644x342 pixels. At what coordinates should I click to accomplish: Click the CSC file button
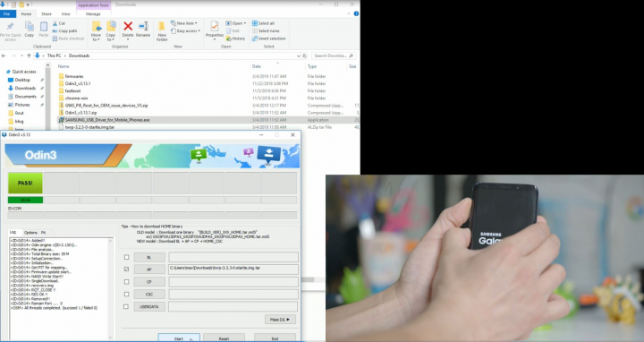click(149, 295)
